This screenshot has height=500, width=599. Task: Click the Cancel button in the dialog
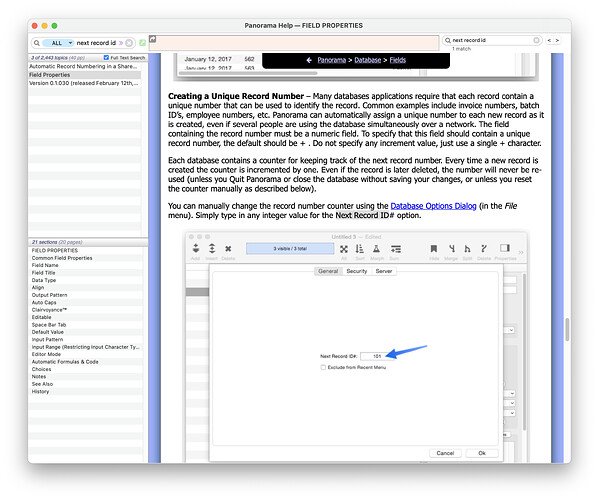[445, 453]
